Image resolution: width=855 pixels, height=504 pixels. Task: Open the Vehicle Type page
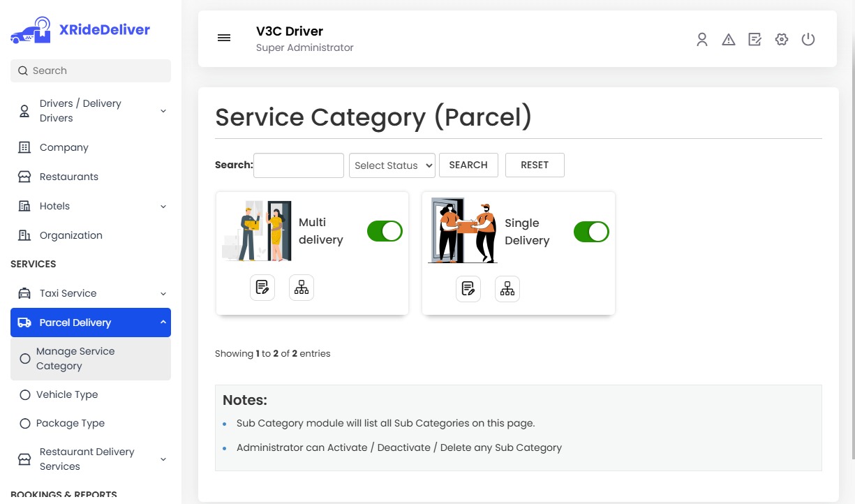click(67, 394)
